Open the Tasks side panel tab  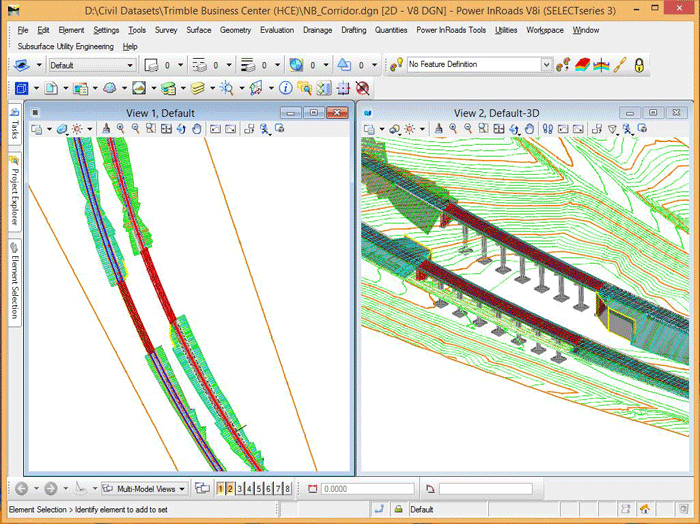(15, 124)
